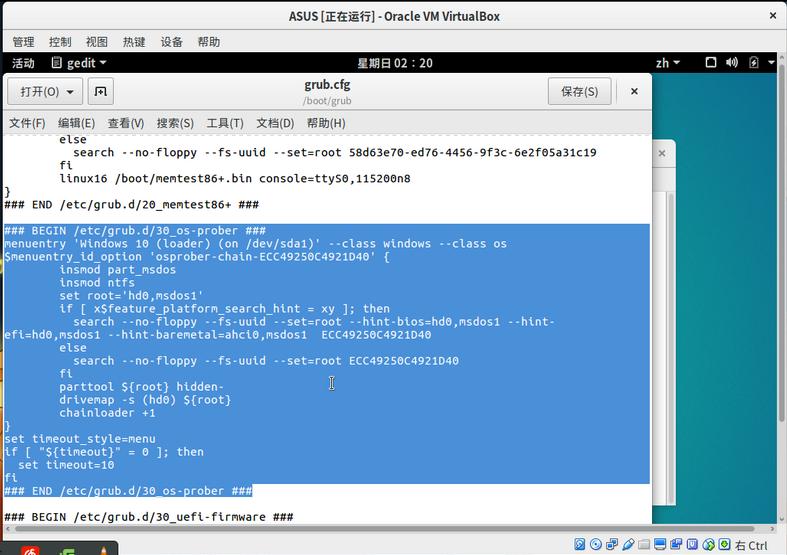The width and height of the screenshot is (787, 555).
Task: Open the 文档(D) menu in gedit
Action: 275,123
